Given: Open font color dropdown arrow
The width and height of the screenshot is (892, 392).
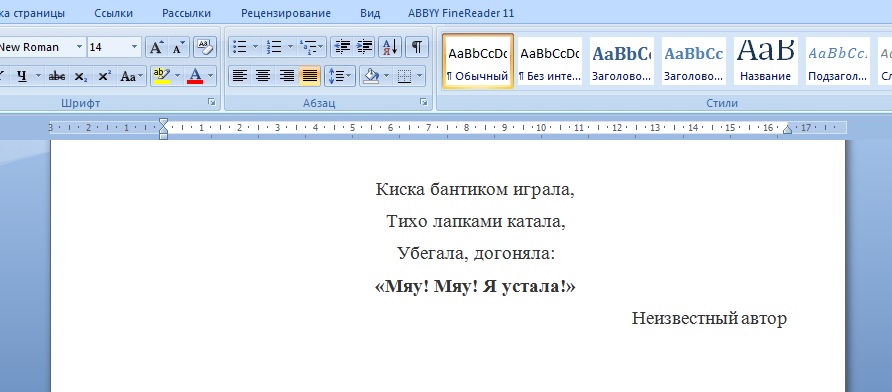Looking at the screenshot, I should click(210, 76).
